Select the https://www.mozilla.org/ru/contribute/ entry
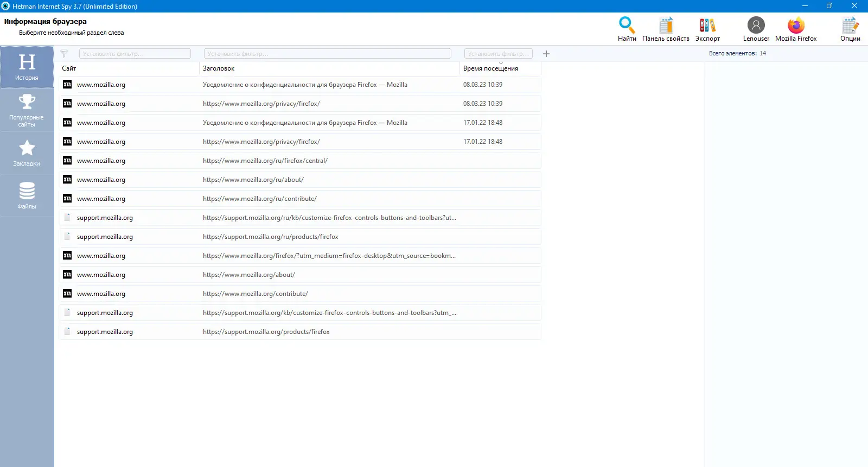 pos(260,199)
